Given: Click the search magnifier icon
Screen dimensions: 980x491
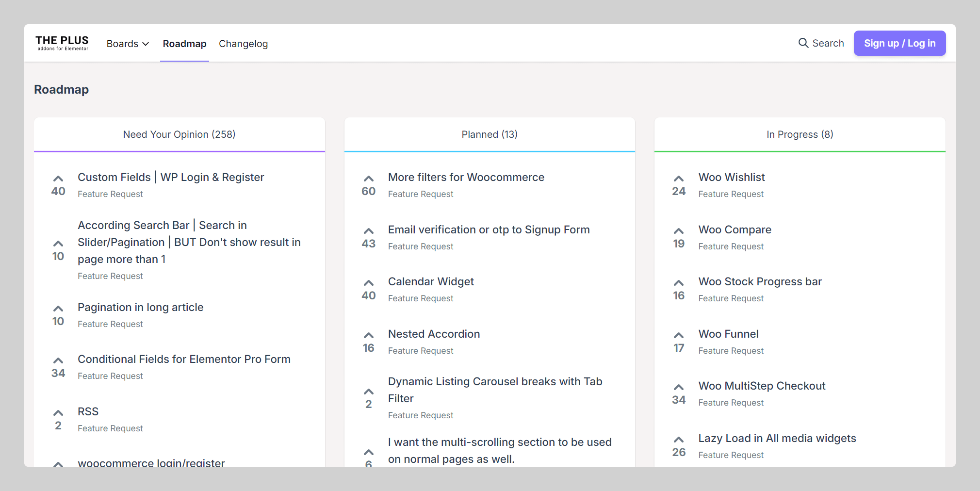Looking at the screenshot, I should [x=803, y=43].
